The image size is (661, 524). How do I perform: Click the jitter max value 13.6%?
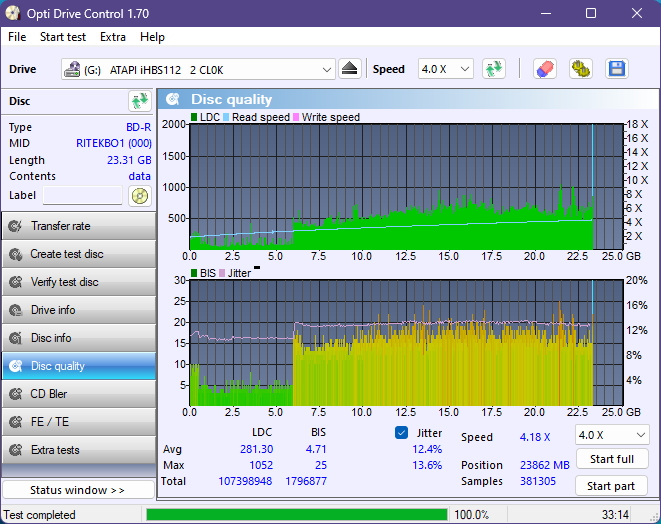pos(427,465)
